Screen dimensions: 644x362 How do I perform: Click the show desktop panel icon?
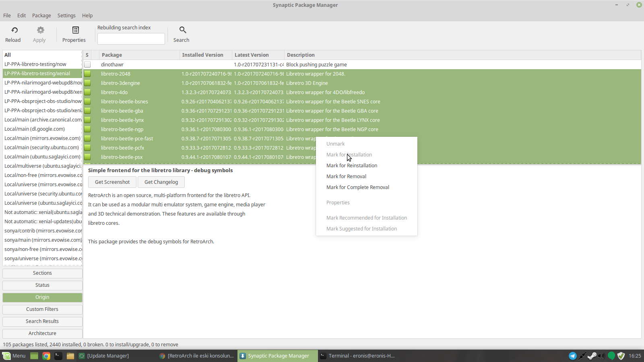34,356
